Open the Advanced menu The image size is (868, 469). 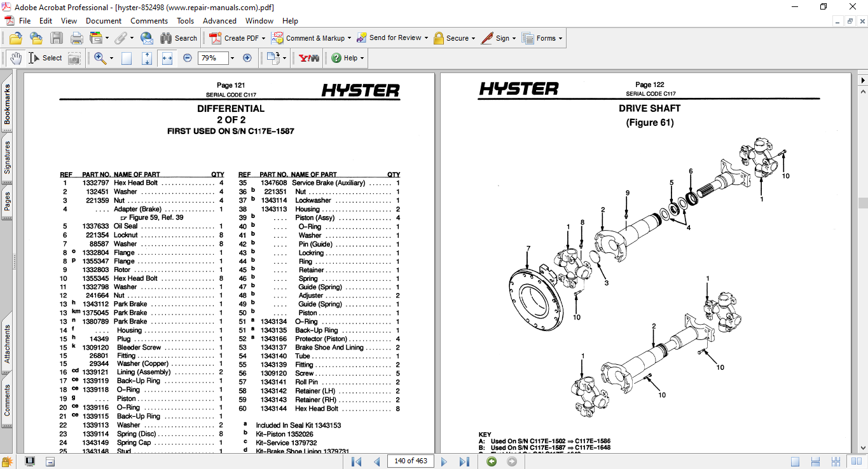(219, 21)
